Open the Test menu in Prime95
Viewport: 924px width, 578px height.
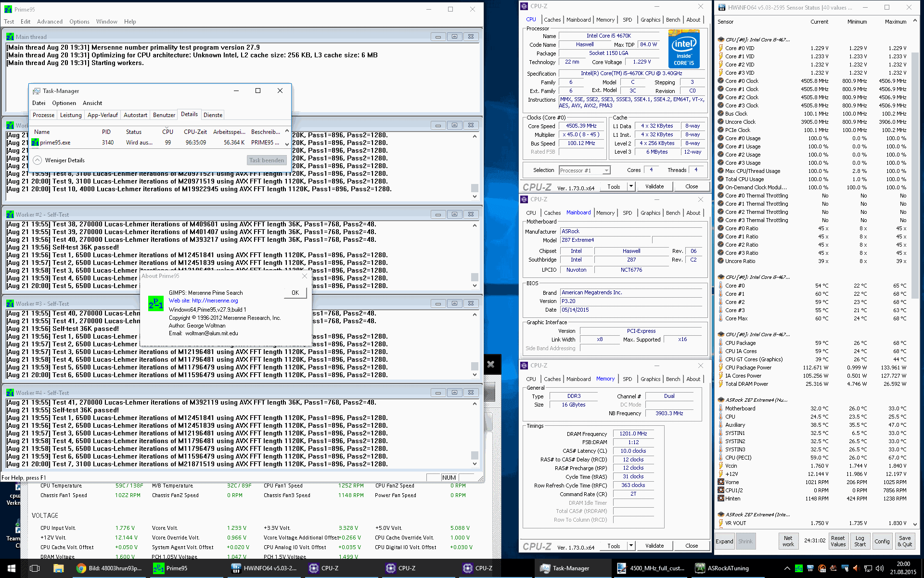(9, 22)
